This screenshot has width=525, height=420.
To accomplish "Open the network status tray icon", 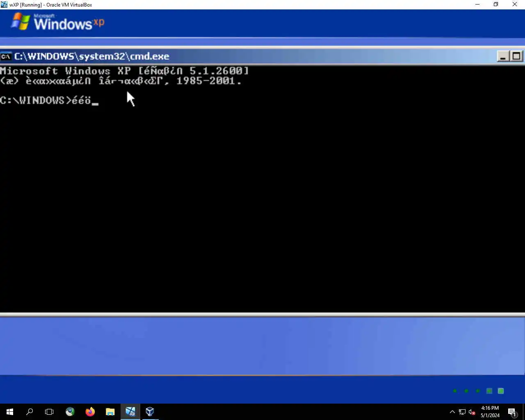I will tap(462, 412).
